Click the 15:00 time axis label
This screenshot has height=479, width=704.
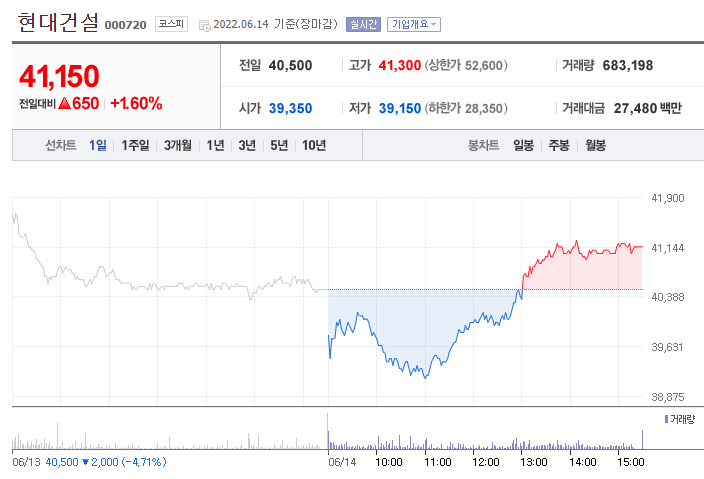coord(631,462)
